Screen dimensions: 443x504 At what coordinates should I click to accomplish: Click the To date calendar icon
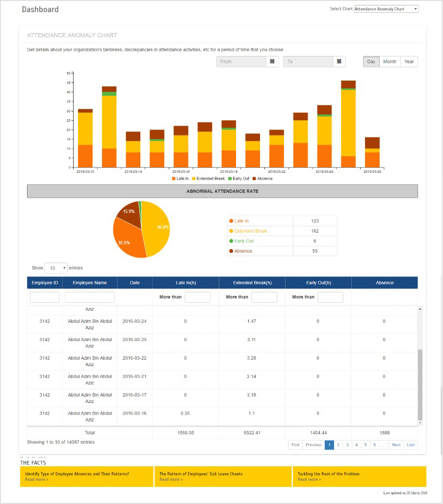(x=339, y=62)
